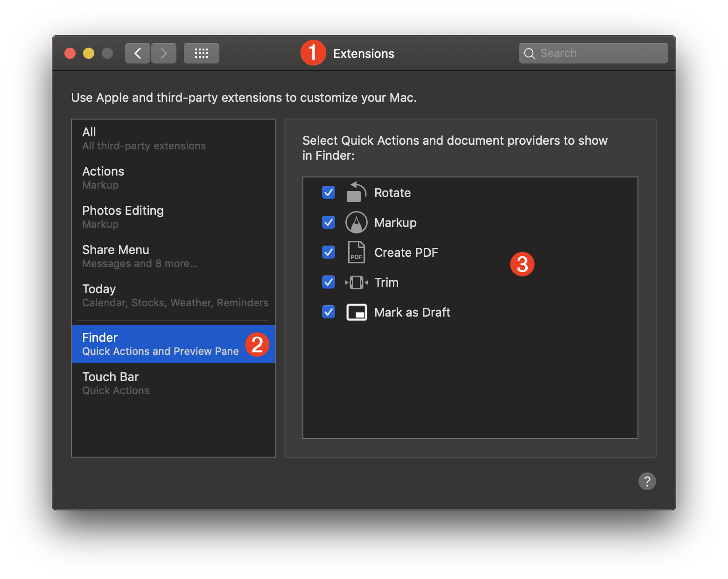This screenshot has width=728, height=579.
Task: Click the magnifier icon in Search
Action: (x=530, y=54)
